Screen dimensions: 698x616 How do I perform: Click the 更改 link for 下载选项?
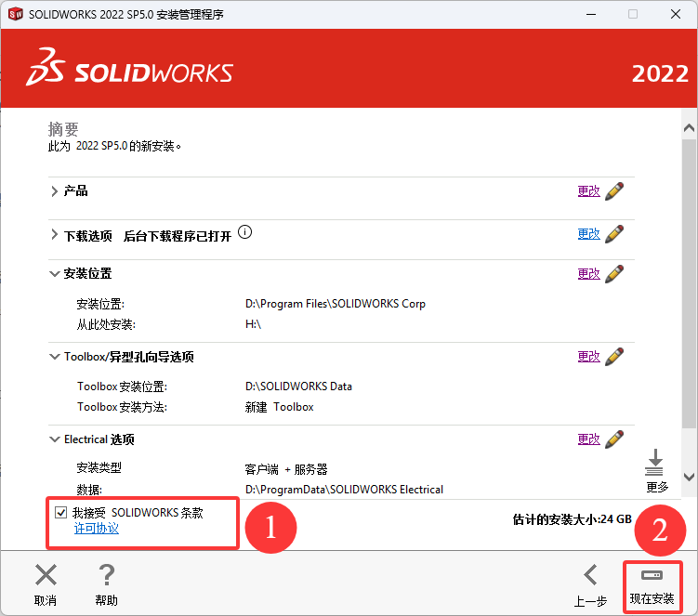588,233
